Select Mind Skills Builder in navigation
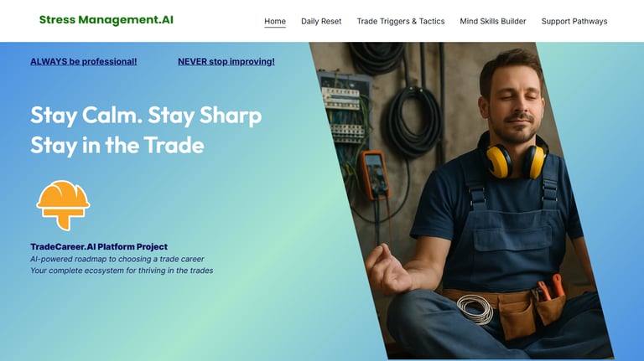The width and height of the screenshot is (644, 361). click(x=493, y=21)
